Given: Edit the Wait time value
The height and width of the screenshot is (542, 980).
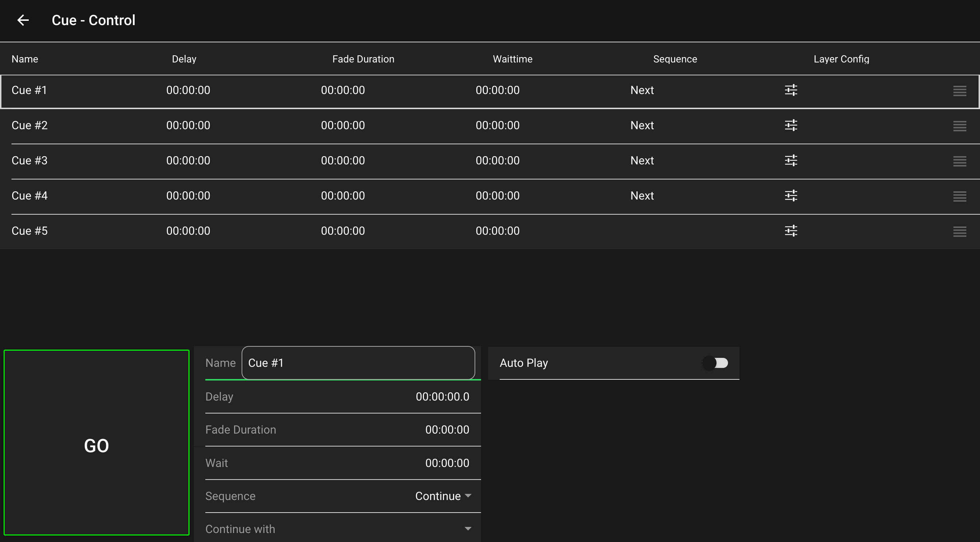Looking at the screenshot, I should [447, 463].
